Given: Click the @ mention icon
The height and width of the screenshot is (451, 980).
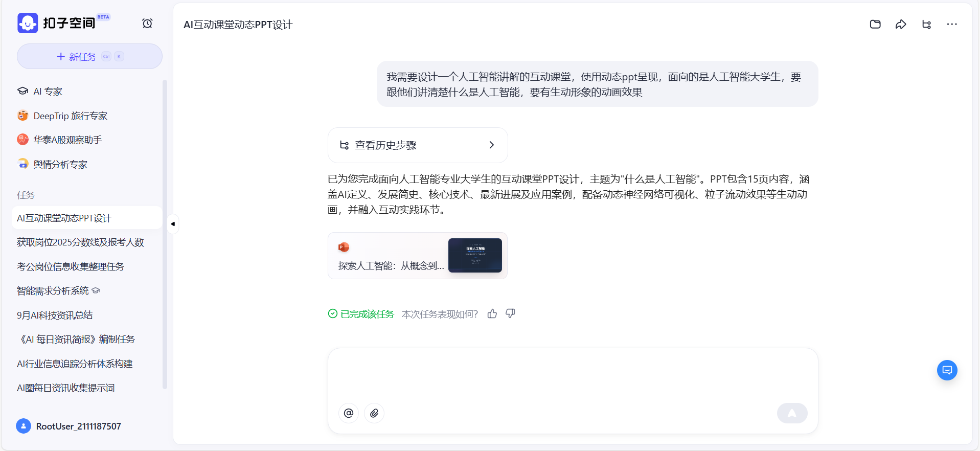Looking at the screenshot, I should pyautogui.click(x=349, y=413).
